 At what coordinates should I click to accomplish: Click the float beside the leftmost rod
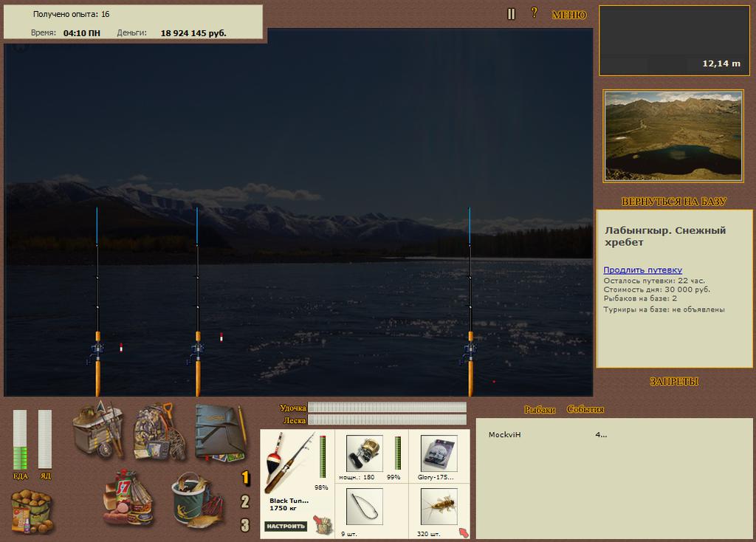click(121, 347)
